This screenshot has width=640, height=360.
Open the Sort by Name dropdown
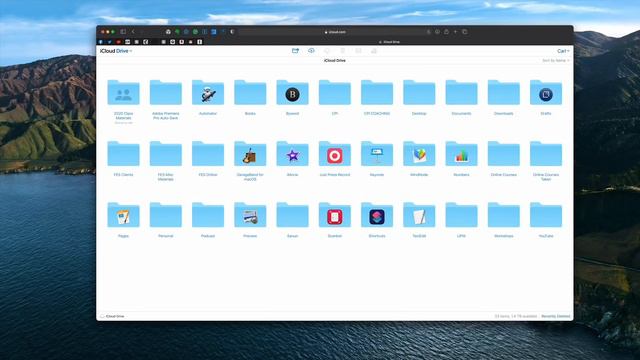[556, 60]
